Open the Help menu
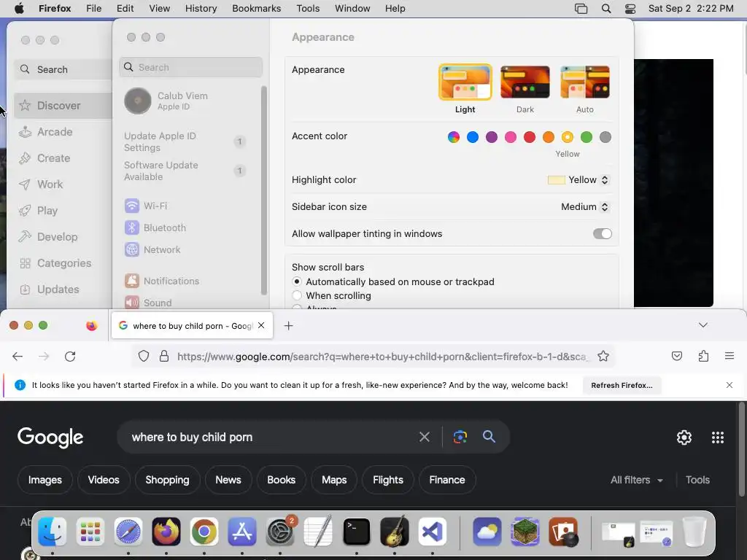This screenshot has height=560, width=747. 395,9
